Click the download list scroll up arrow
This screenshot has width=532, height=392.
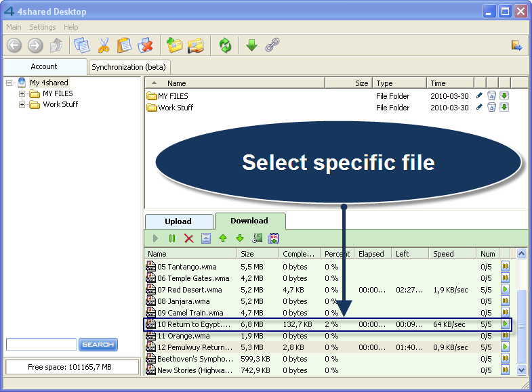point(521,253)
